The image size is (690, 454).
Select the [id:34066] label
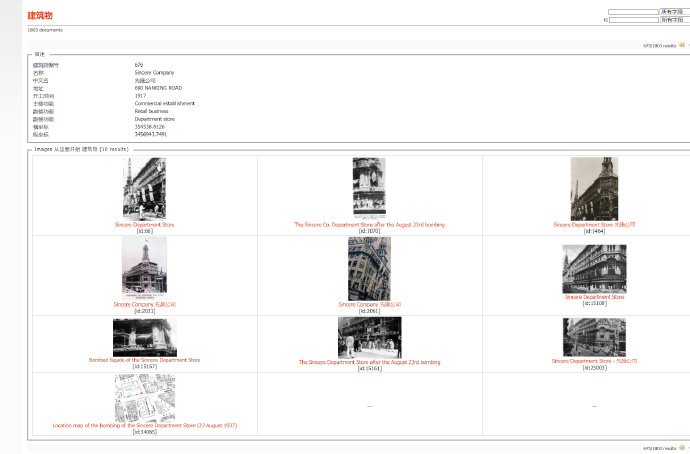(x=145, y=432)
